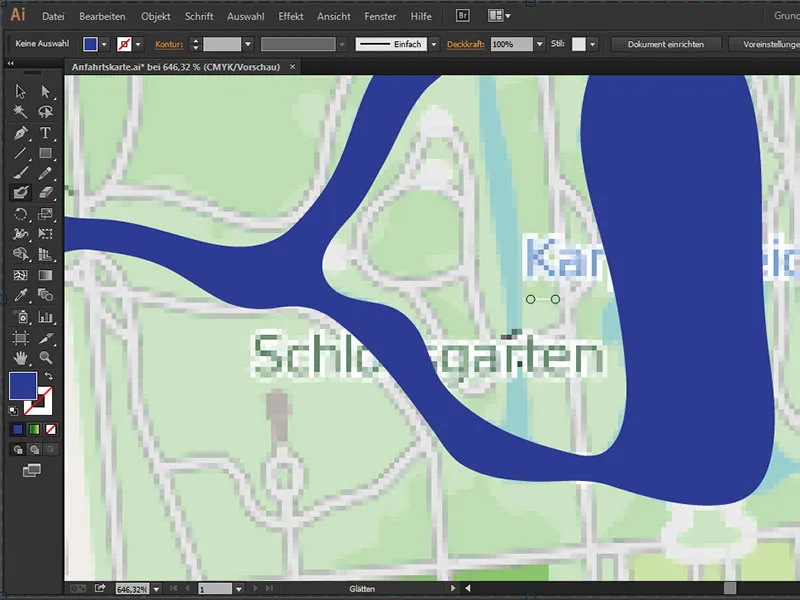Viewport: 800px width, 600px height.
Task: Select the Slice tool
Action: [x=45, y=338]
